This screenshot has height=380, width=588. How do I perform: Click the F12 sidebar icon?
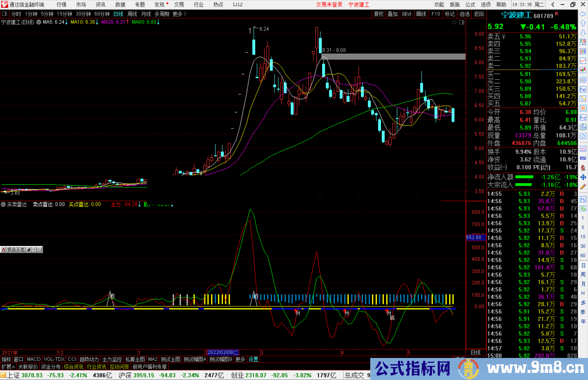click(x=583, y=118)
